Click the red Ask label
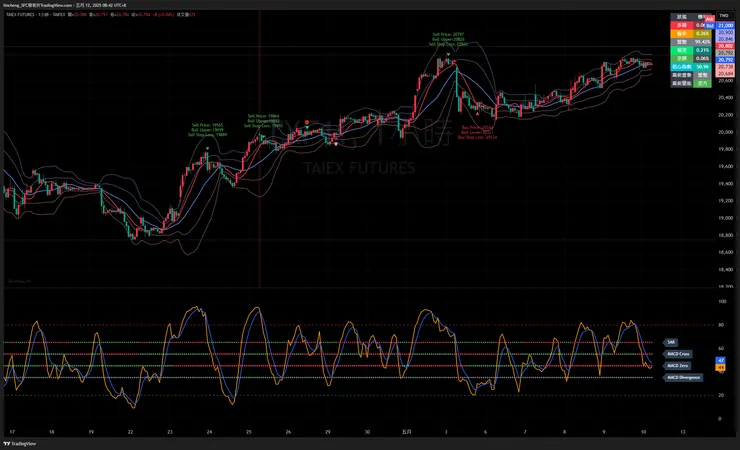Image resolution: width=740 pixels, height=450 pixels. point(710,19)
